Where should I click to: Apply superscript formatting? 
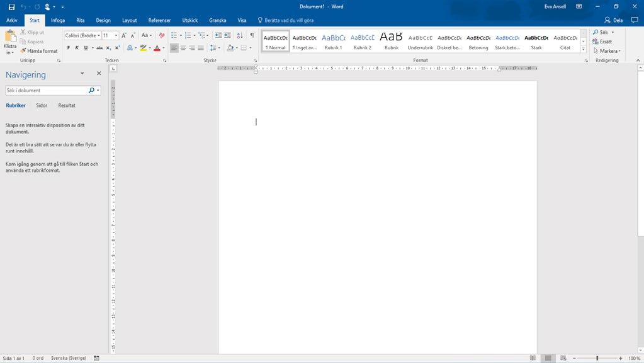tap(117, 48)
